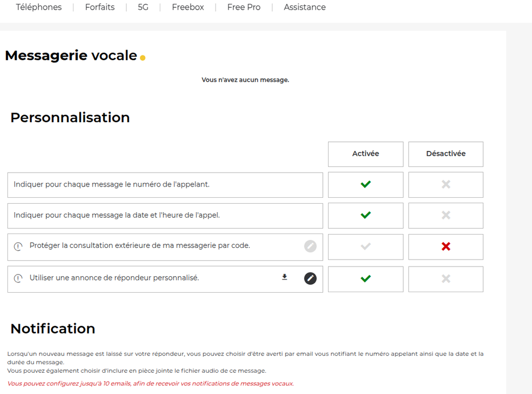Click info icon beside 'Protéger la consultation'
This screenshot has width=532, height=394.
click(18, 246)
